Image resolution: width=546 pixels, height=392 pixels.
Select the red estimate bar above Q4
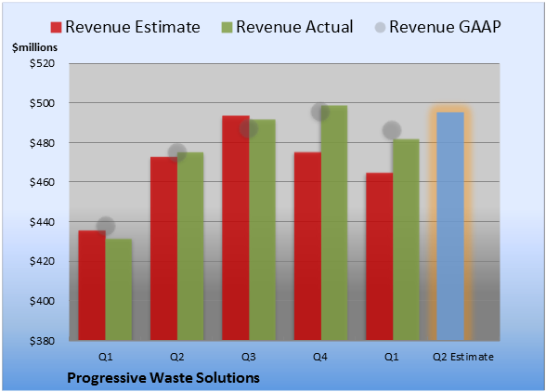pos(307,246)
